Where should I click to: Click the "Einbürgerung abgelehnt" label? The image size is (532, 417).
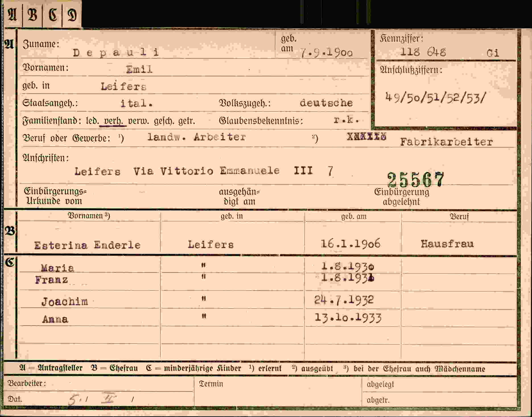[x=402, y=197]
